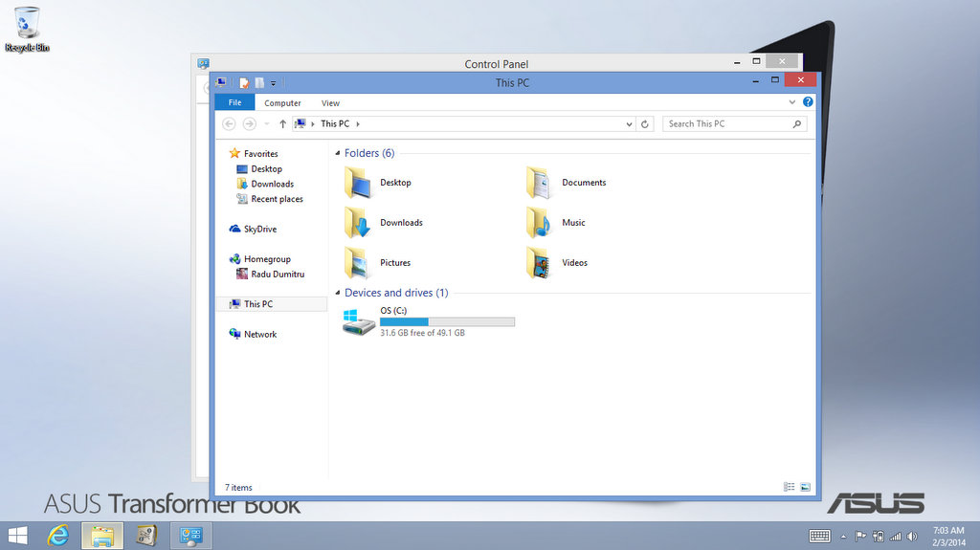Viewport: 980px width, 550px height.
Task: Go up one level with up arrow
Action: point(282,124)
